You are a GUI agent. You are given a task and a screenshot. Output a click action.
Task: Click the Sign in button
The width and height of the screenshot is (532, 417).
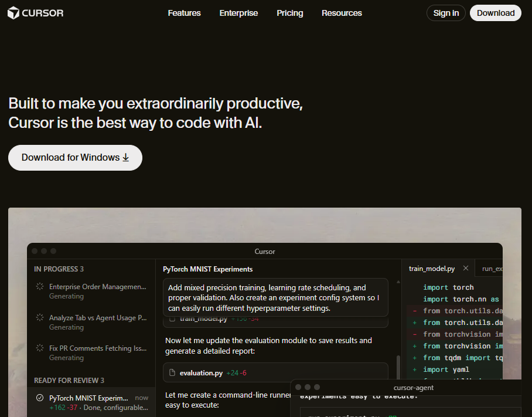446,13
